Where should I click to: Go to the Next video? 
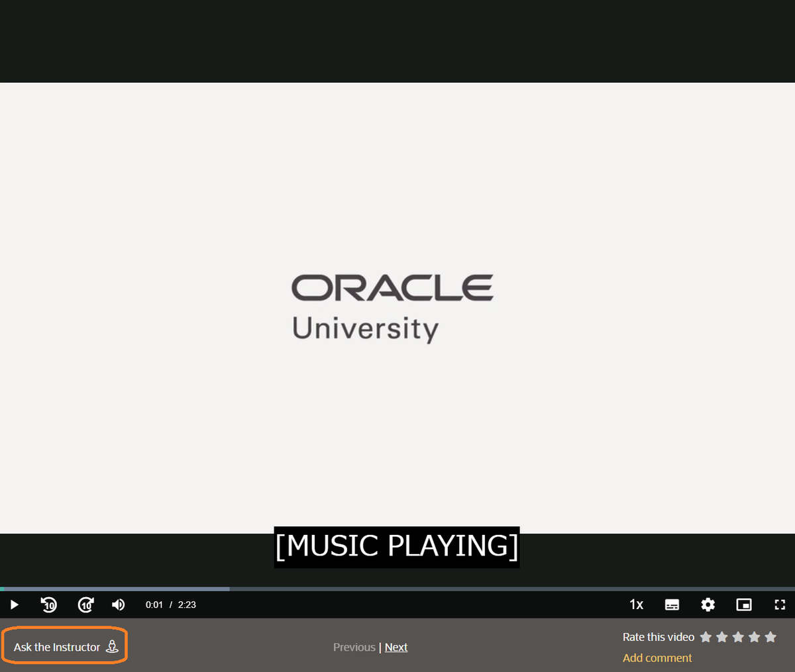(396, 647)
